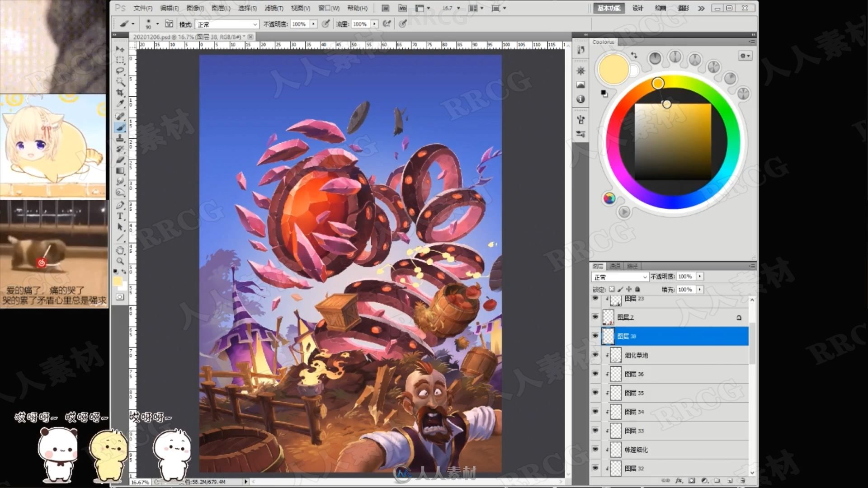Select the Dodge tool
This screenshot has height=488, width=868.
coord(120,192)
